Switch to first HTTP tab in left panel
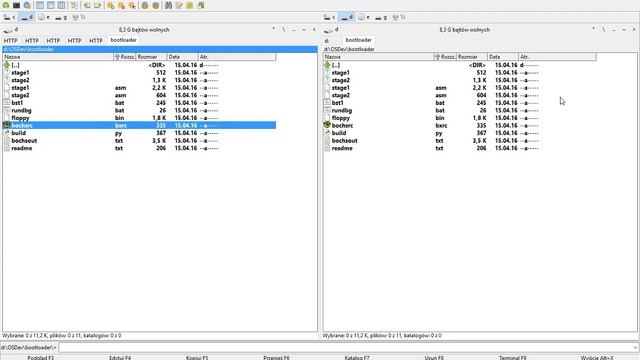The width and height of the screenshot is (640, 360). click(x=11, y=40)
